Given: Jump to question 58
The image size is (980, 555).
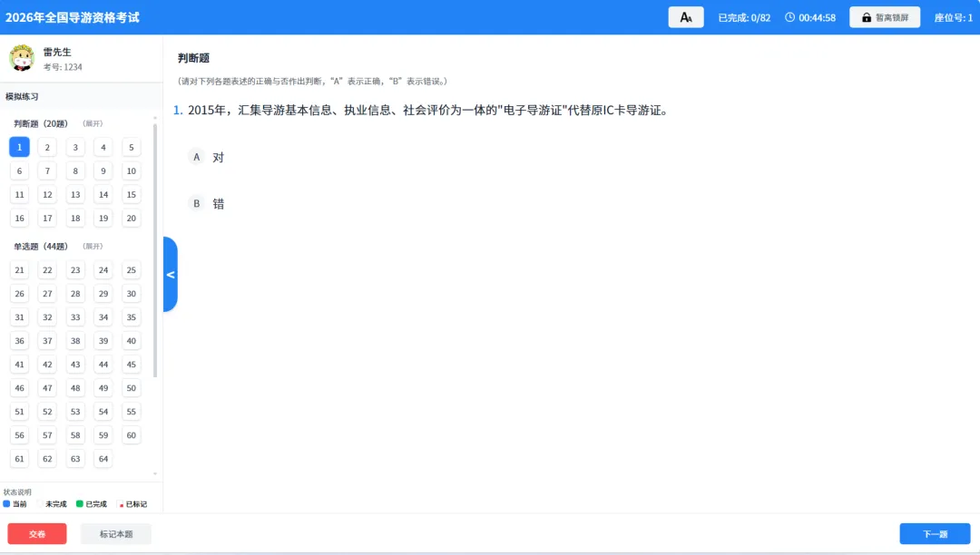Looking at the screenshot, I should tap(75, 435).
